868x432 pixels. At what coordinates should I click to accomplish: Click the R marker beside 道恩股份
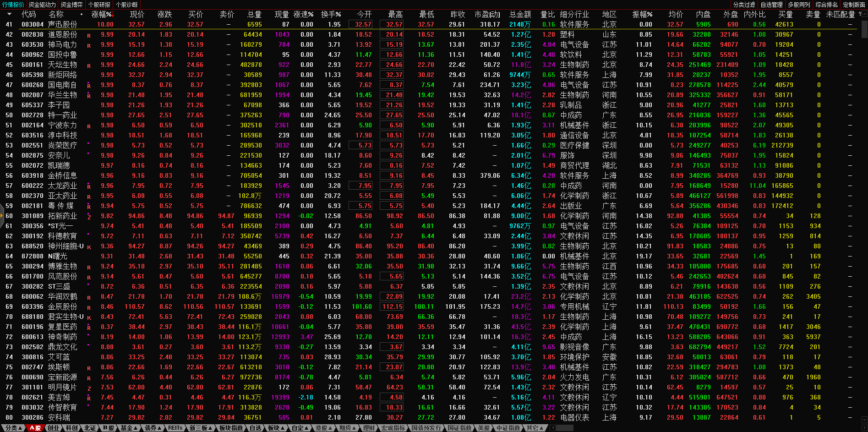click(x=89, y=35)
